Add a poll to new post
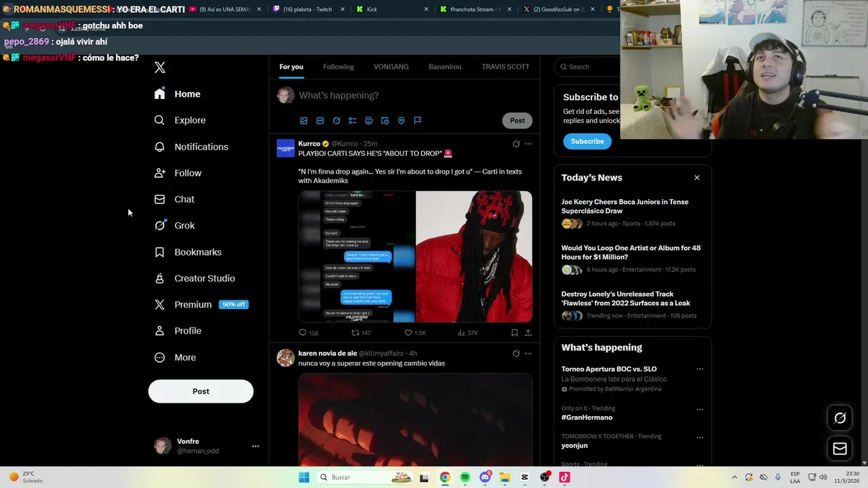The width and height of the screenshot is (868, 488). (353, 121)
